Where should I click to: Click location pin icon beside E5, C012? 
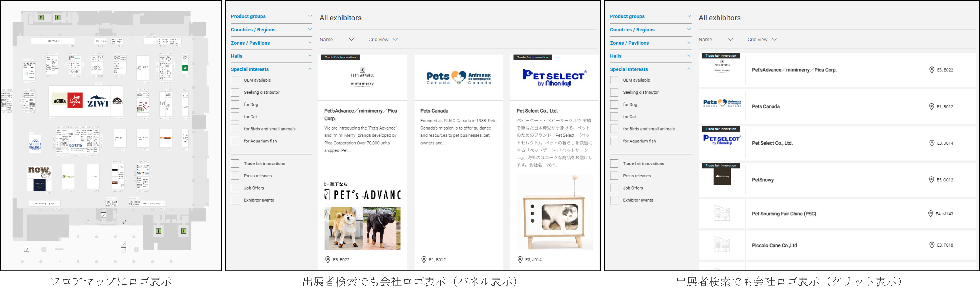(931, 180)
